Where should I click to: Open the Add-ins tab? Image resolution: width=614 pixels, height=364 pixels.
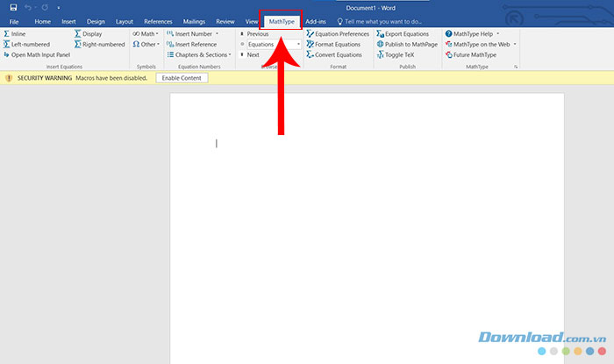click(x=316, y=20)
